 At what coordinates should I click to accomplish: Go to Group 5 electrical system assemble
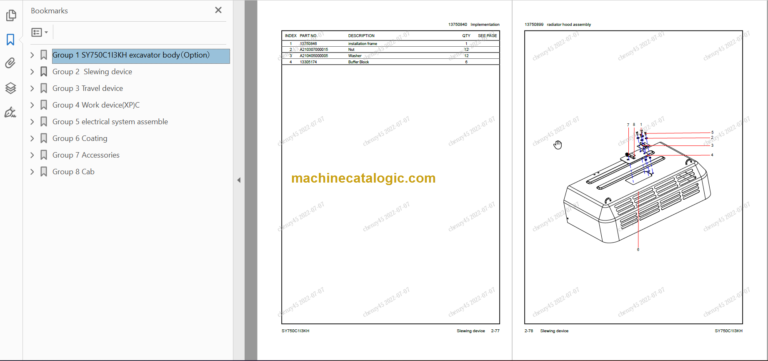(110, 122)
